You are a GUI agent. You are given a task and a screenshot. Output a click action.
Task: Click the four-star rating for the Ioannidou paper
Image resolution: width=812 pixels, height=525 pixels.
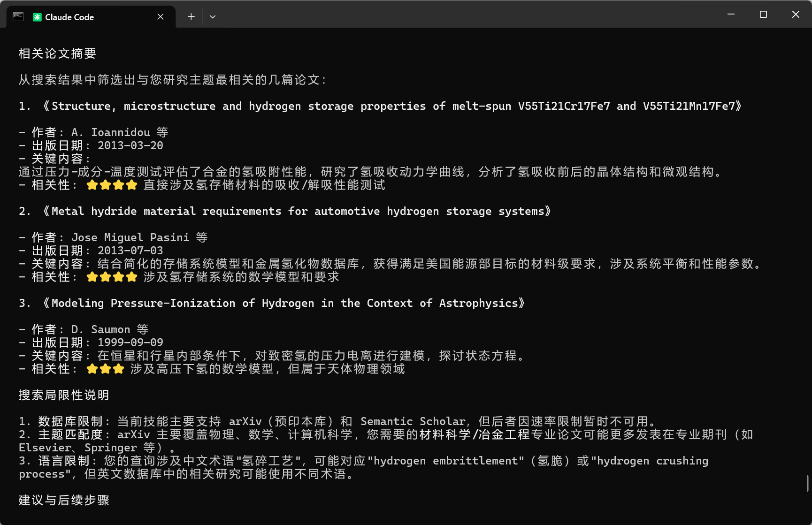(112, 185)
